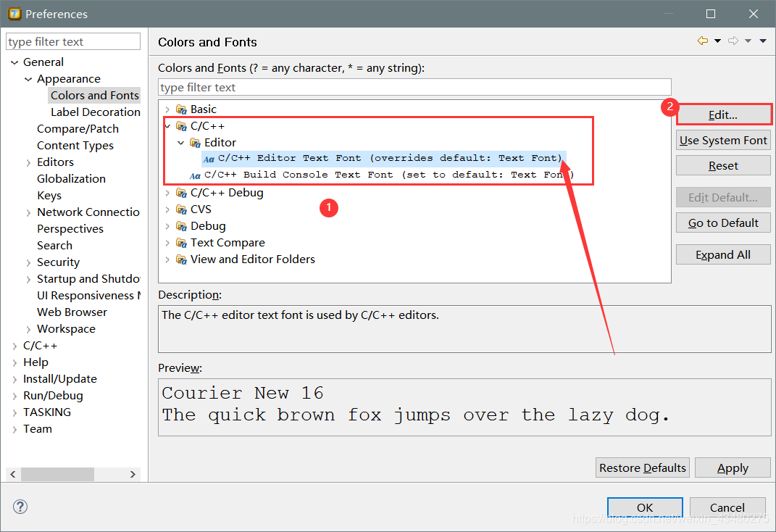Click the Cancel button
The width and height of the screenshot is (776, 532).
click(727, 507)
